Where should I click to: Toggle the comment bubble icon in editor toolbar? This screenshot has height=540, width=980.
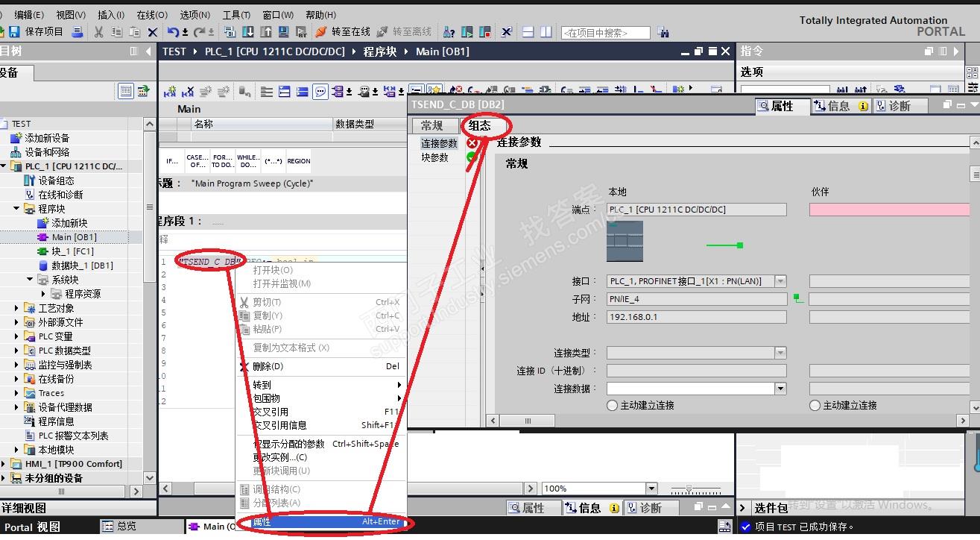click(x=320, y=92)
